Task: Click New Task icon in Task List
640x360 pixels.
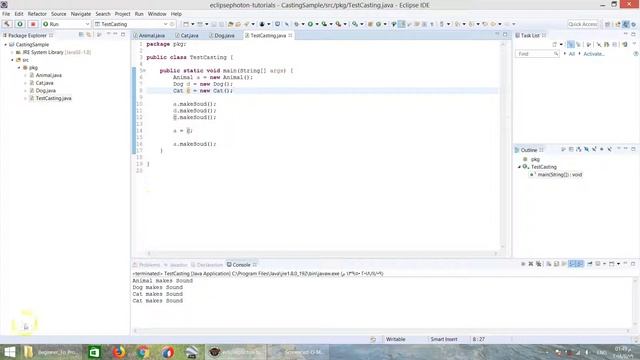Action: click(555, 44)
